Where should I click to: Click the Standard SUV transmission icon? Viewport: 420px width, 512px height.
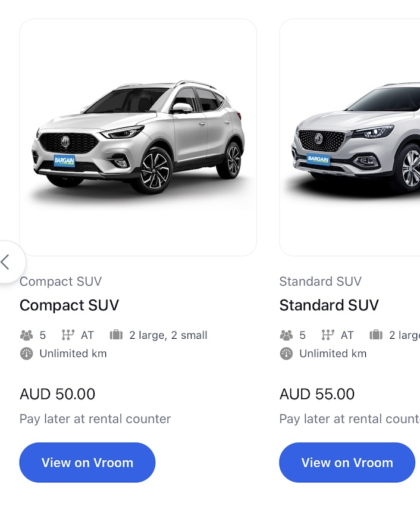[328, 335]
